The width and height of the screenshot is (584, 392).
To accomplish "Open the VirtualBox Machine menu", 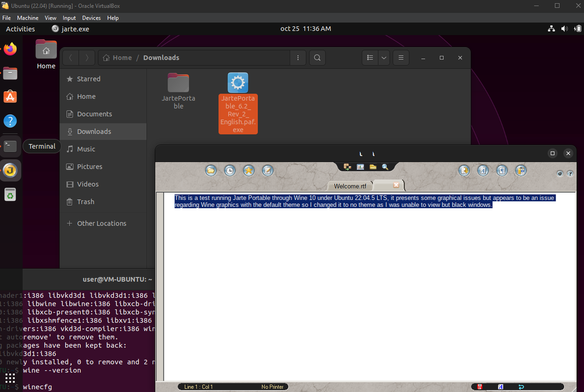I will click(x=27, y=18).
